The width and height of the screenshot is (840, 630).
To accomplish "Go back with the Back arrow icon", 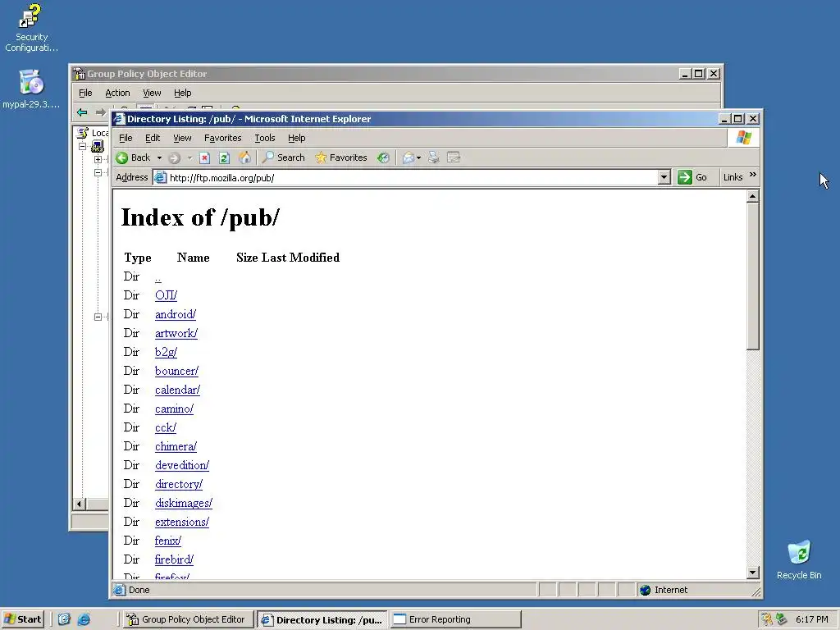I will [x=122, y=157].
